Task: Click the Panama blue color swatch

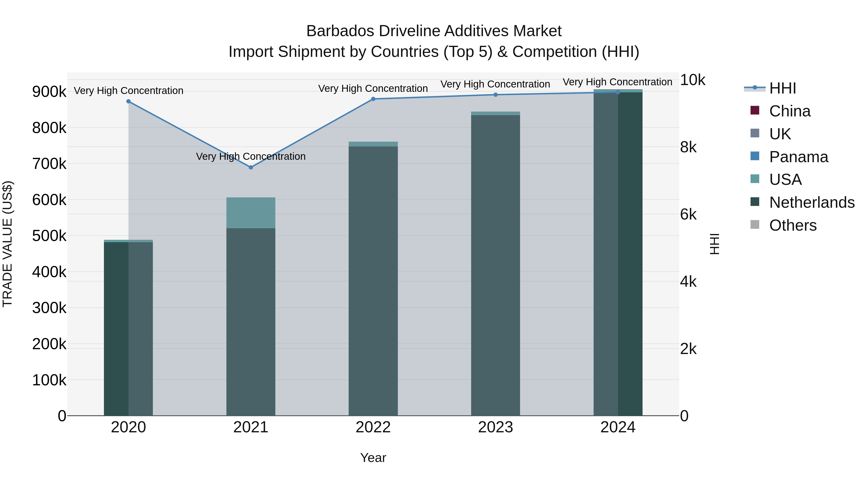Action: tap(755, 156)
